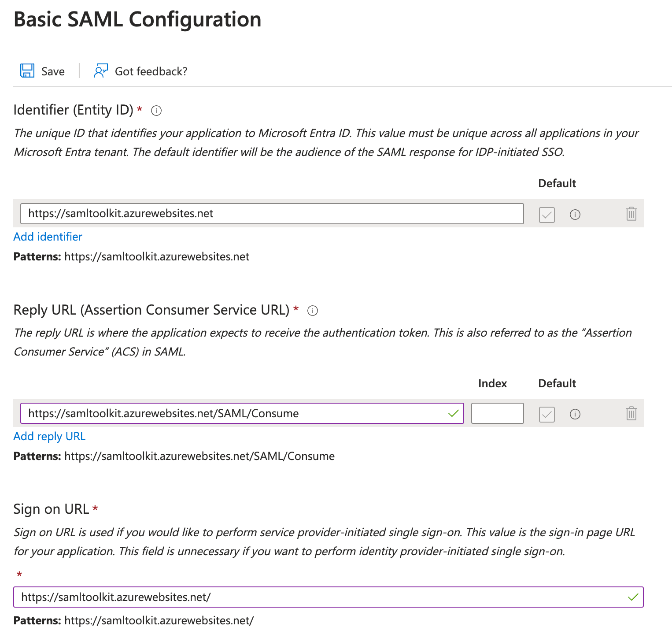Click the 'Add reply URL' link
Screen dimensions: 672x638
(x=49, y=436)
